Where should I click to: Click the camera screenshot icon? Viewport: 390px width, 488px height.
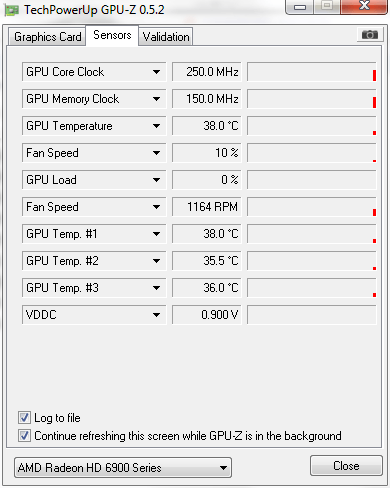coord(370,34)
